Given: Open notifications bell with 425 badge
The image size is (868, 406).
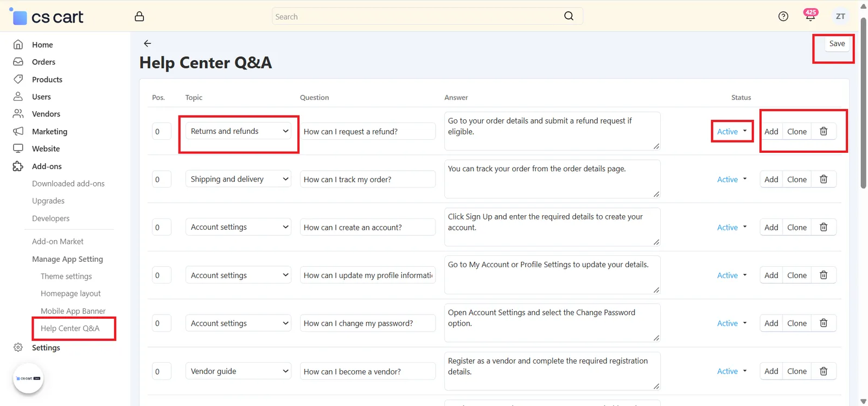Looking at the screenshot, I should 810,15.
